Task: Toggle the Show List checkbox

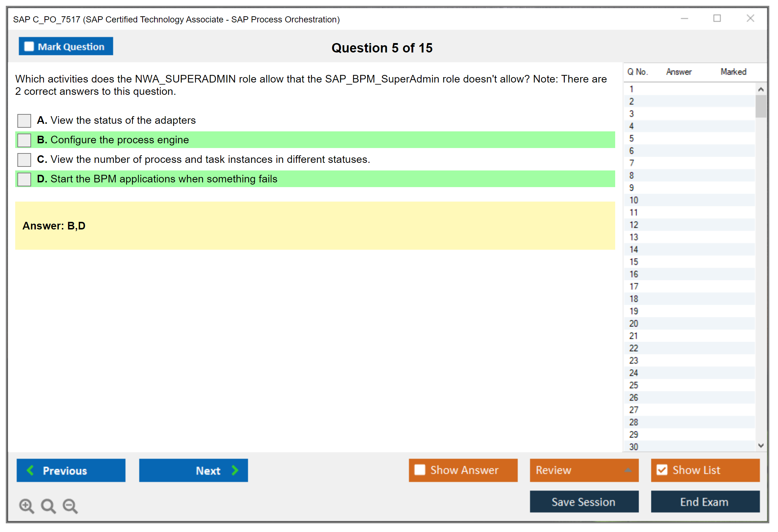Action: coord(662,470)
